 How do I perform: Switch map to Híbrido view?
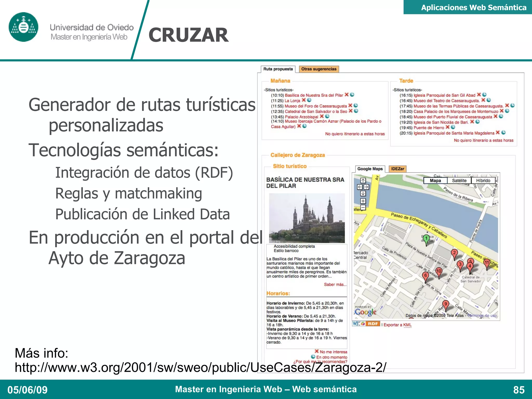483,181
